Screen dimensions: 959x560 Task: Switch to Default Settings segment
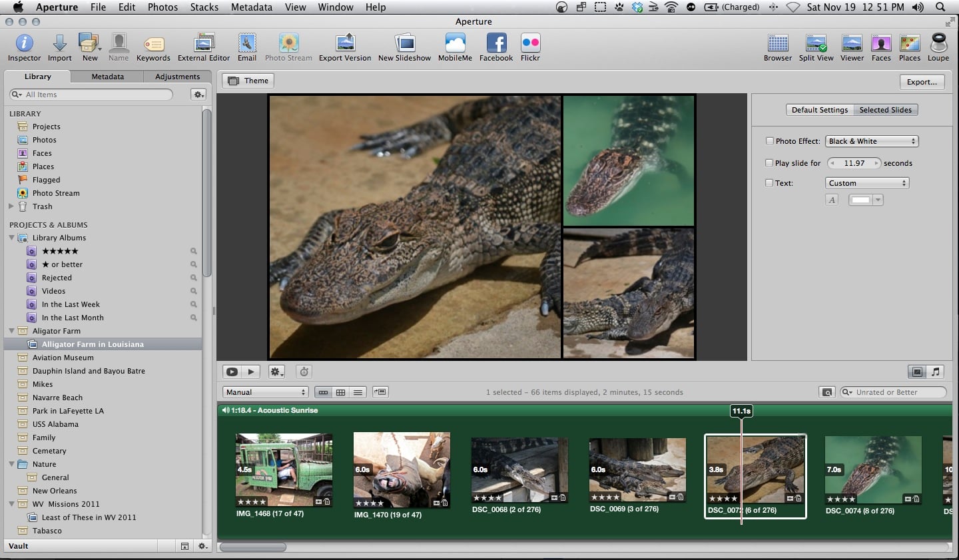820,110
